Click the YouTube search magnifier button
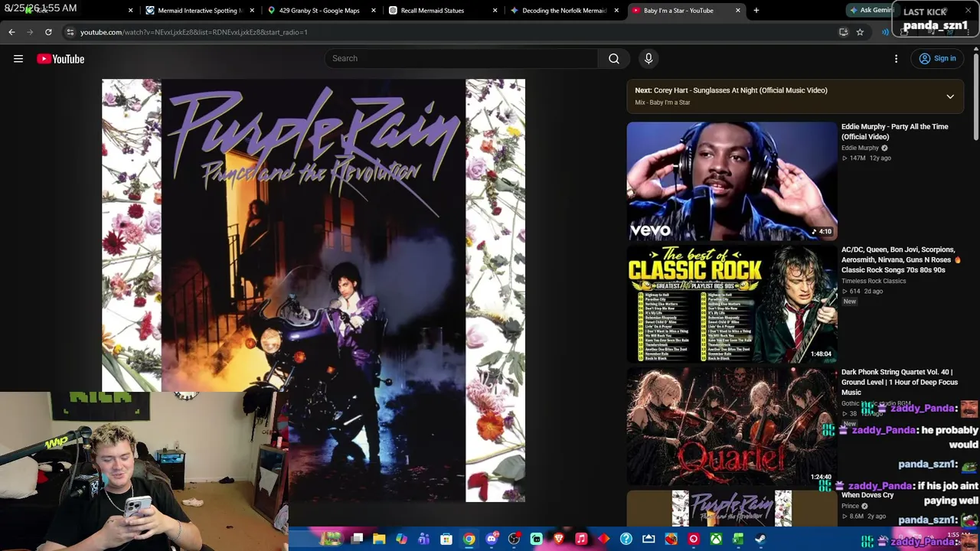The height and width of the screenshot is (551, 980). [614, 59]
